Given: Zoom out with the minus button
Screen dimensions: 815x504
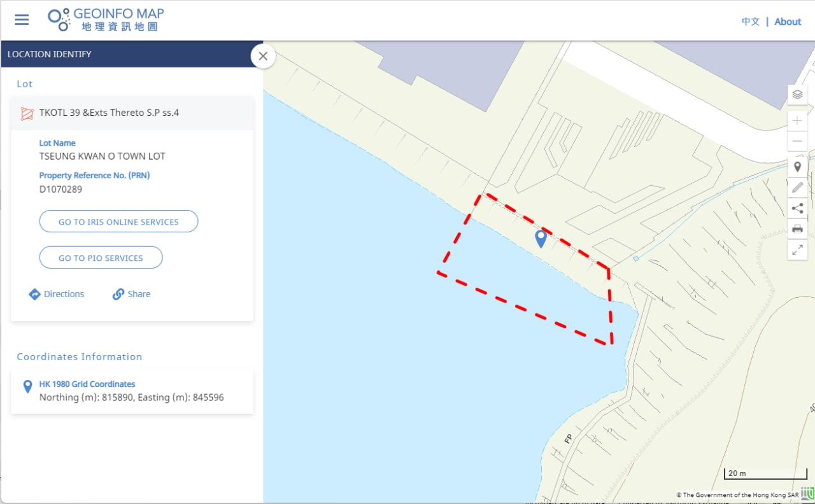Looking at the screenshot, I should pyautogui.click(x=797, y=141).
